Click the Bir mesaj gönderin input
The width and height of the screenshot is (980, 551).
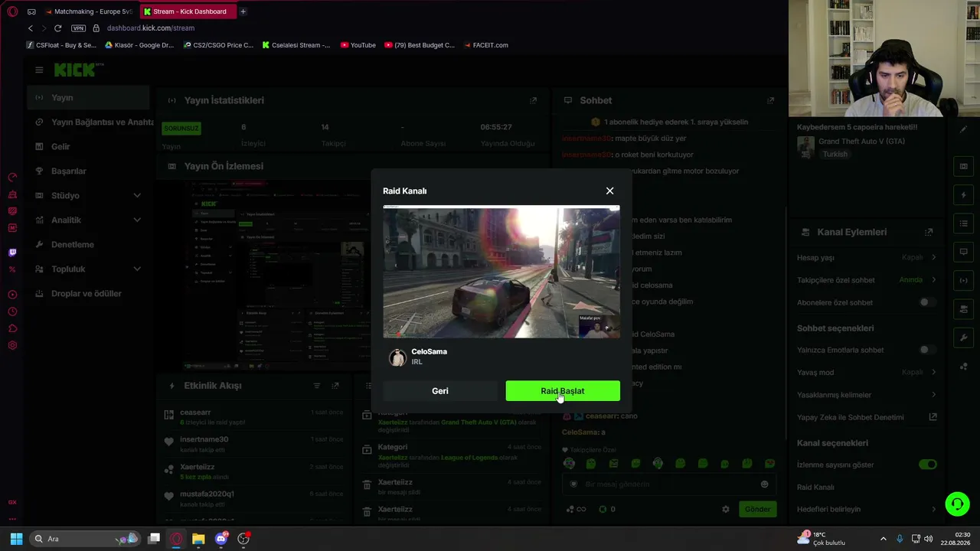point(668,484)
